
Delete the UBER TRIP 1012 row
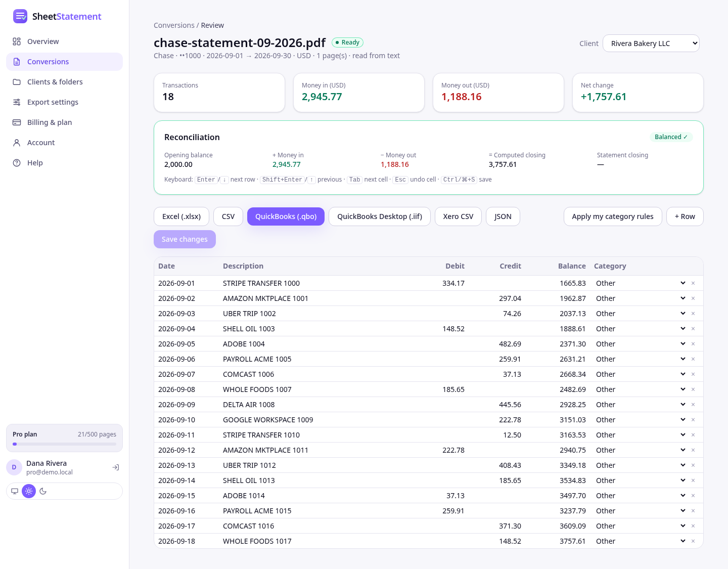(693, 465)
